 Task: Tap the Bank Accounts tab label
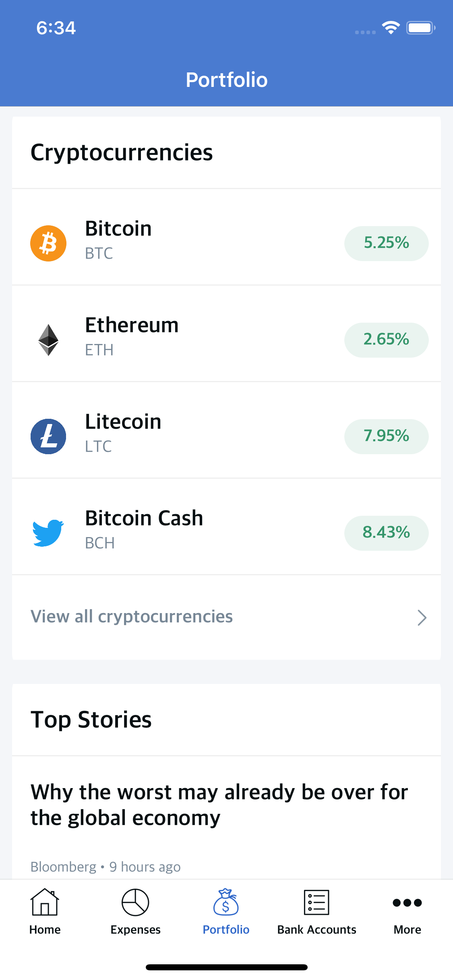point(316,930)
